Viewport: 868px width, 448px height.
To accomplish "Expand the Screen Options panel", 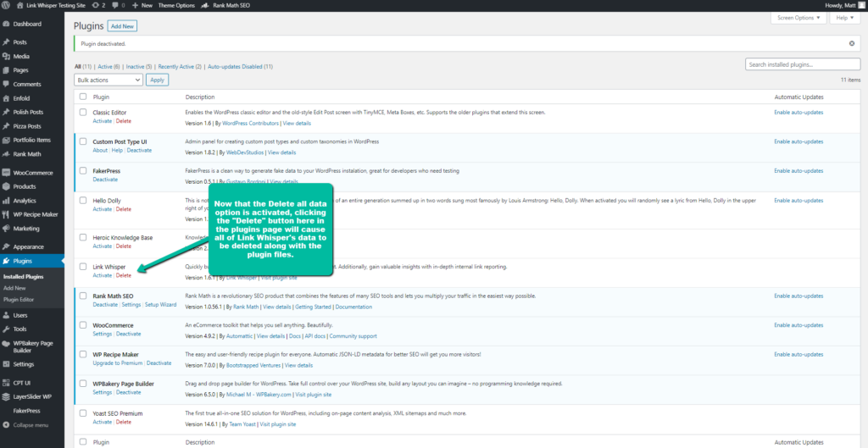I will tap(798, 18).
